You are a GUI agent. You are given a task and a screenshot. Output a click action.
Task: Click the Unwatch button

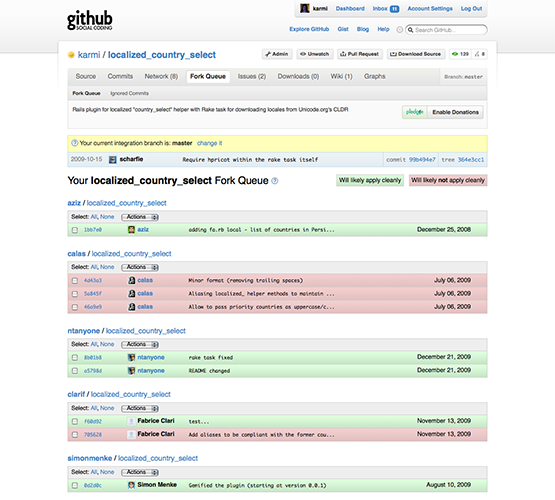click(x=315, y=54)
